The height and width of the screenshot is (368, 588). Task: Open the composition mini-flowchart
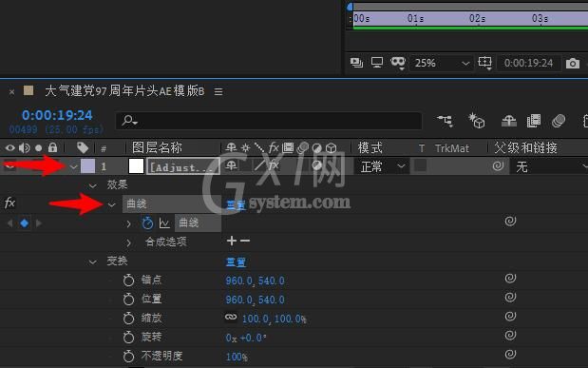click(x=446, y=121)
